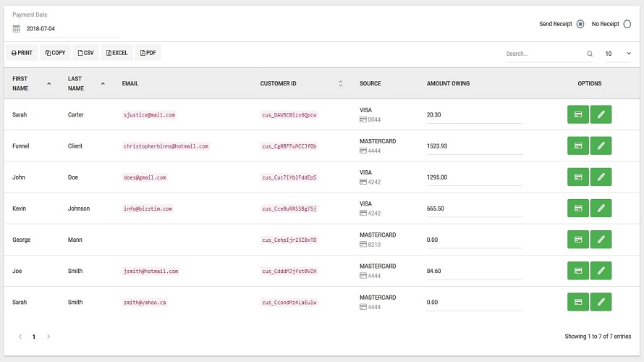Click the card payment icon for George Mann
The image size is (644, 362).
(577, 240)
